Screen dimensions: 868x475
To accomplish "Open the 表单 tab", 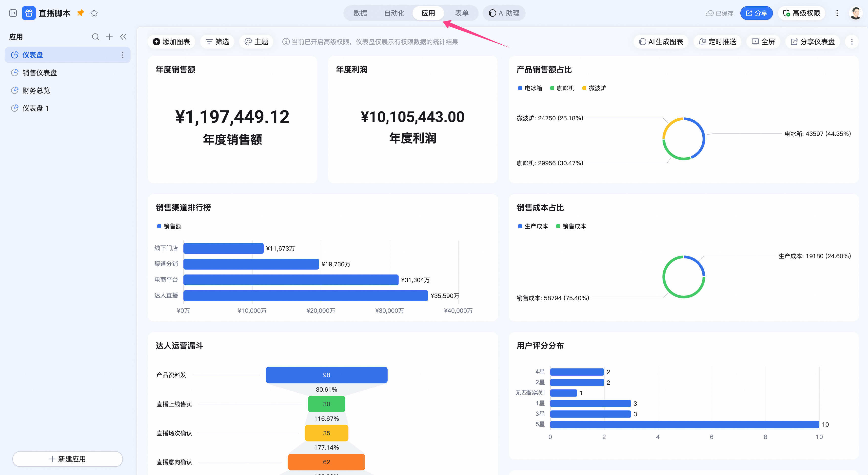I will (x=462, y=13).
